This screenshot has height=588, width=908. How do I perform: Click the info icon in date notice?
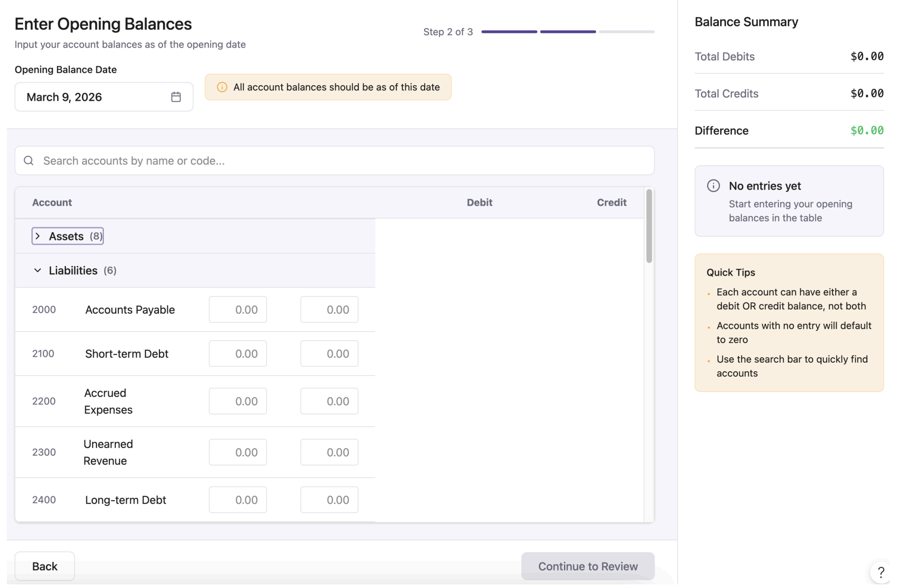[x=222, y=87]
